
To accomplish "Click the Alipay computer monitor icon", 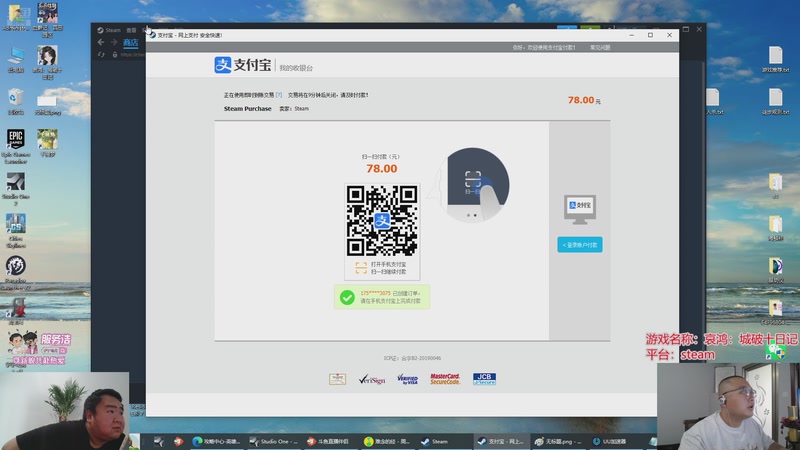I will click(x=580, y=209).
